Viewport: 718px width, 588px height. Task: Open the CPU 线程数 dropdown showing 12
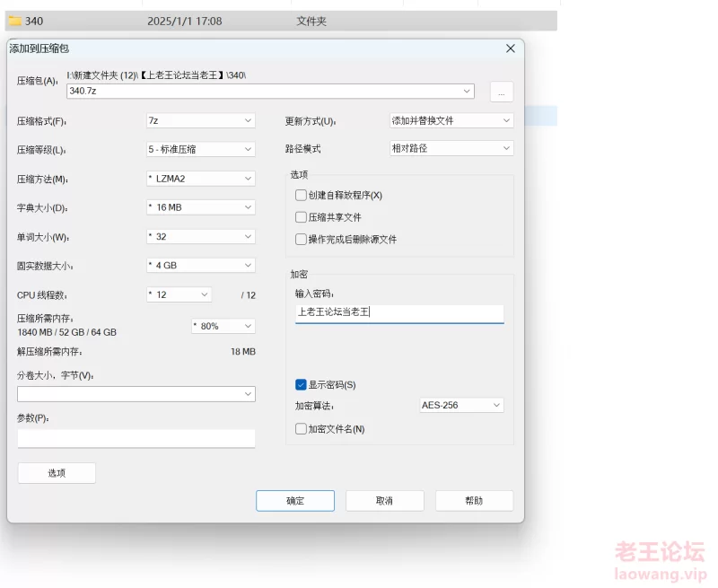click(x=179, y=295)
